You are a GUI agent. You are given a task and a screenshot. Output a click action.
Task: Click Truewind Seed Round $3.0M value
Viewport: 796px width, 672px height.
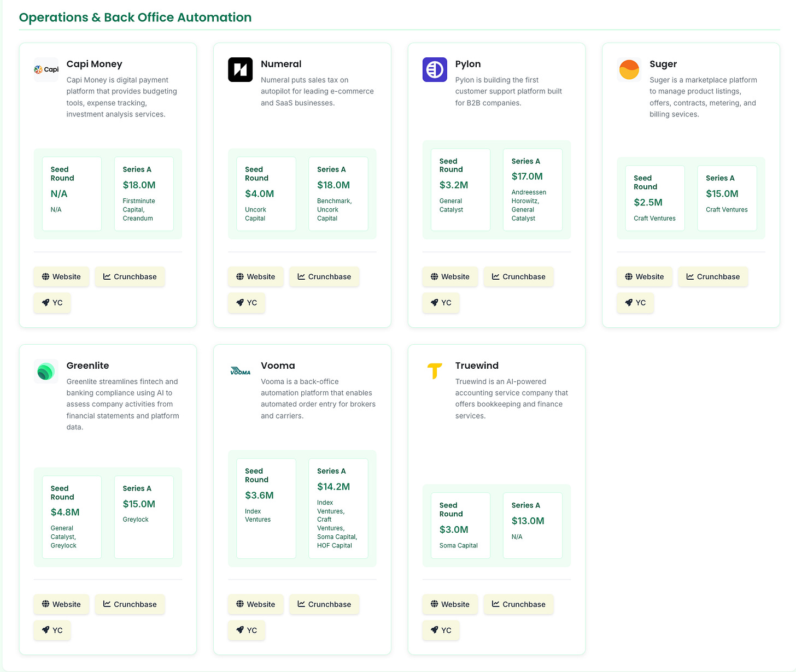click(454, 530)
